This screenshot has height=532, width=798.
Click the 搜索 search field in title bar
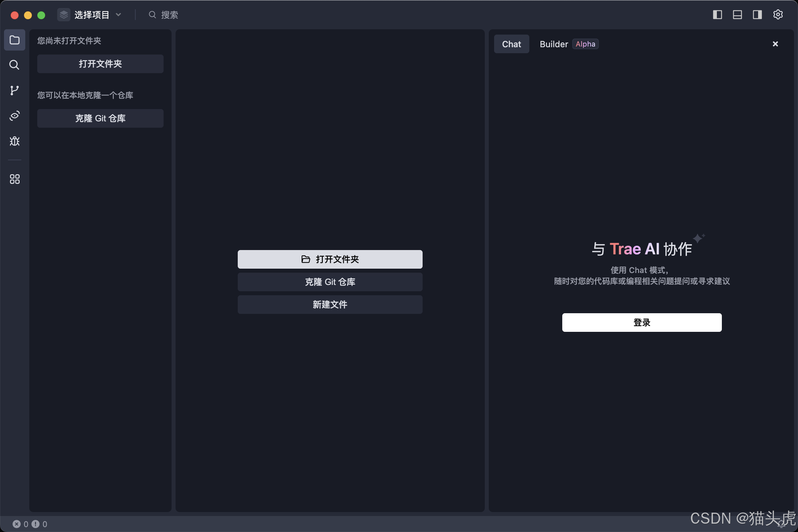(164, 15)
